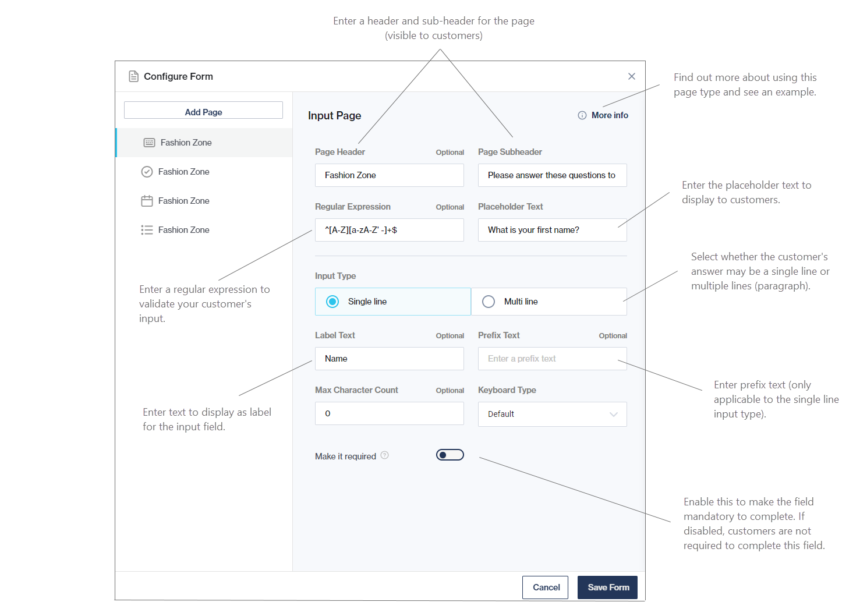Click the Regular Expression input field
The height and width of the screenshot is (616, 867).
click(389, 230)
